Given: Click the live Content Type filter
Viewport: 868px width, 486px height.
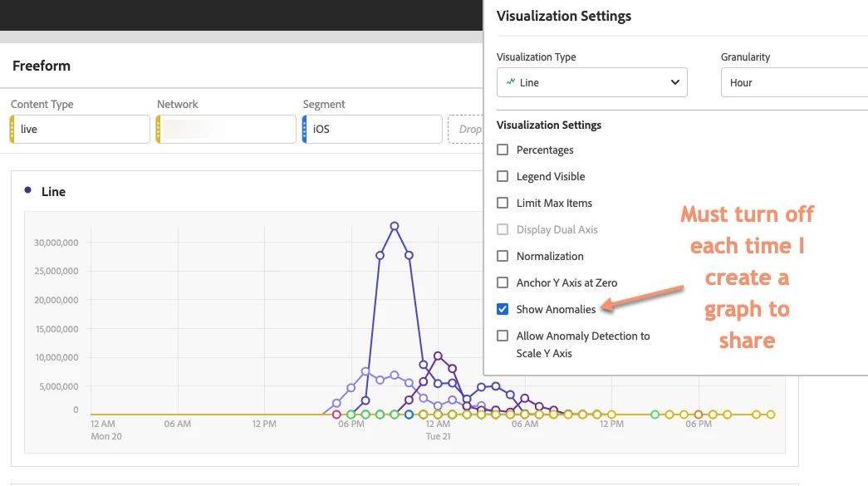Looking at the screenshot, I should click(81, 129).
